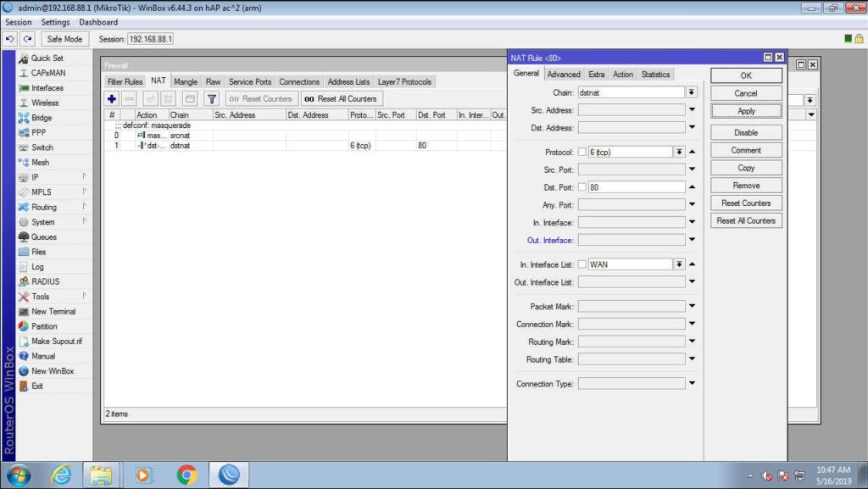The image size is (868, 489).
Task: Open Partition sidebar entry
Action: tap(44, 326)
